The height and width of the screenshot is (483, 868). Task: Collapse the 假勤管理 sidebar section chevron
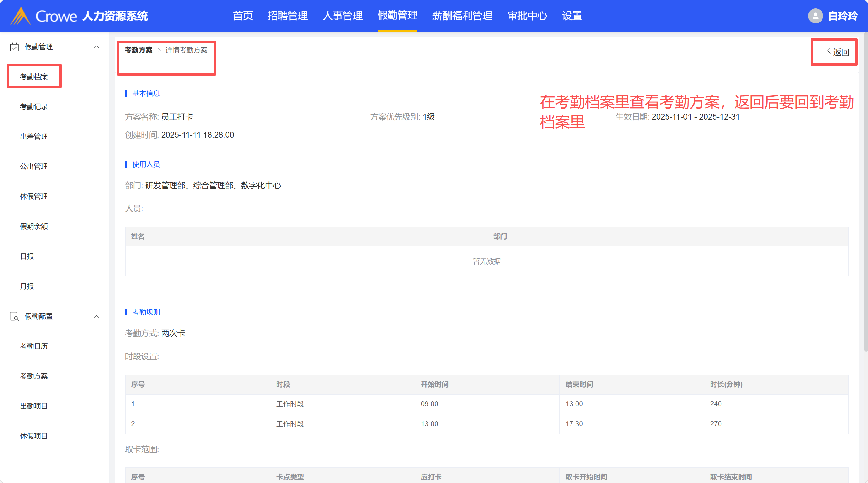96,47
